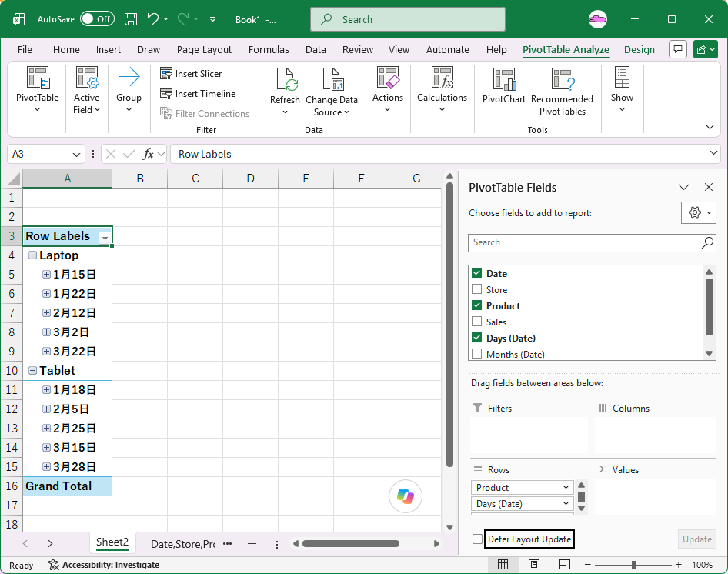Collapse the Tablet group
Viewport: 728px width, 574px height.
click(x=32, y=370)
